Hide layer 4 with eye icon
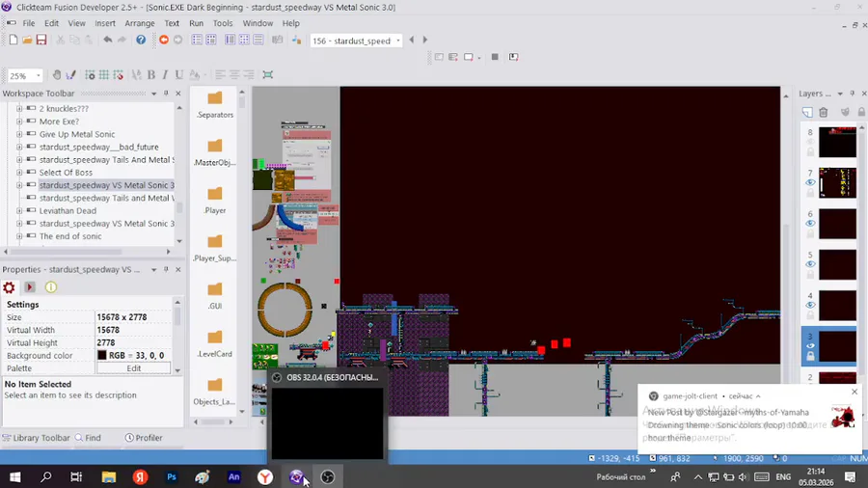Viewport: 868px width, 488px height. click(x=810, y=306)
